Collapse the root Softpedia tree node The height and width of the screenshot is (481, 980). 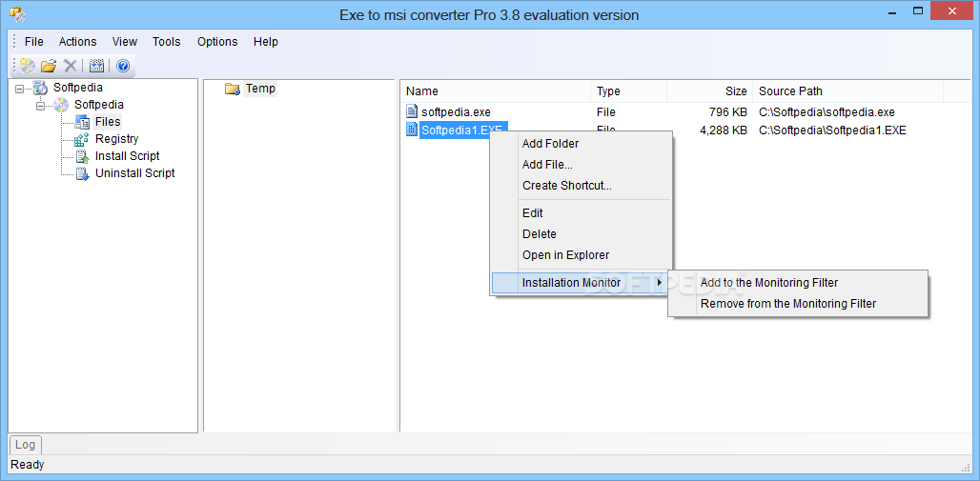pos(19,89)
